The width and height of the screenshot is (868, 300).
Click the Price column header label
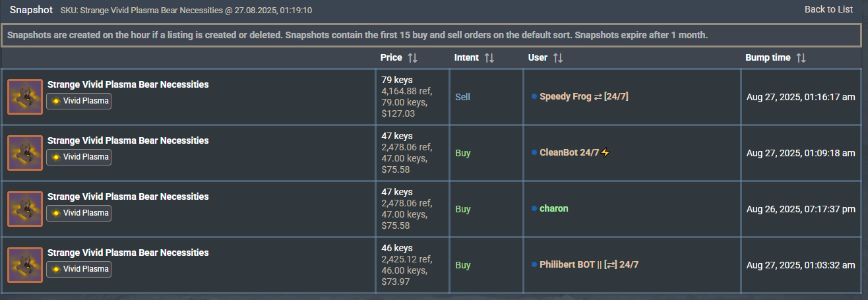tap(391, 58)
